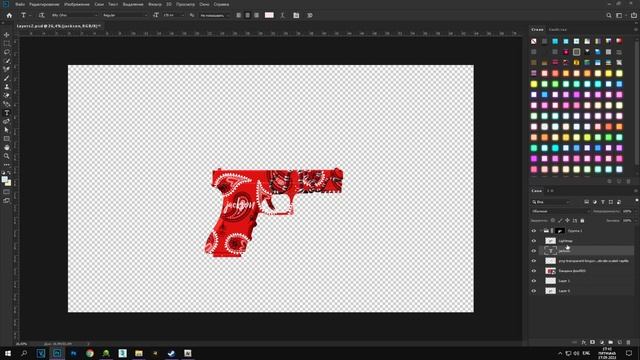Create a new group folder icon
Viewport: 640px width, 360px height.
point(611,342)
